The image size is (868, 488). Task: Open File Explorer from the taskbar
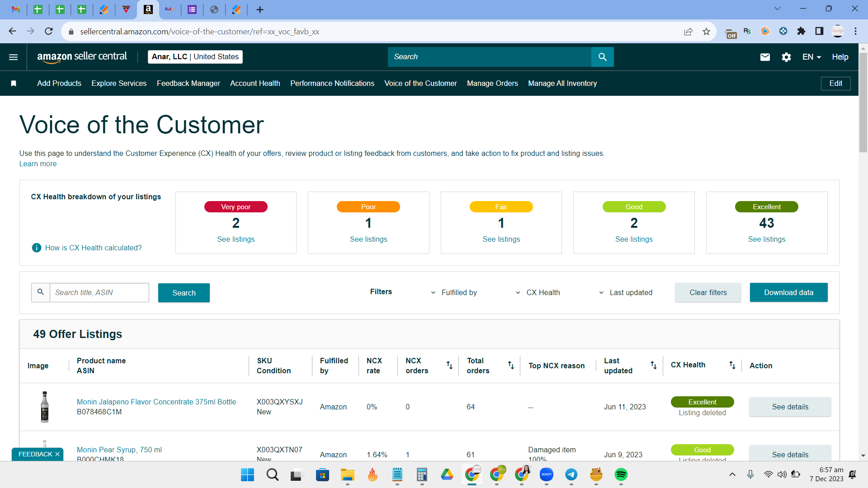pos(347,475)
